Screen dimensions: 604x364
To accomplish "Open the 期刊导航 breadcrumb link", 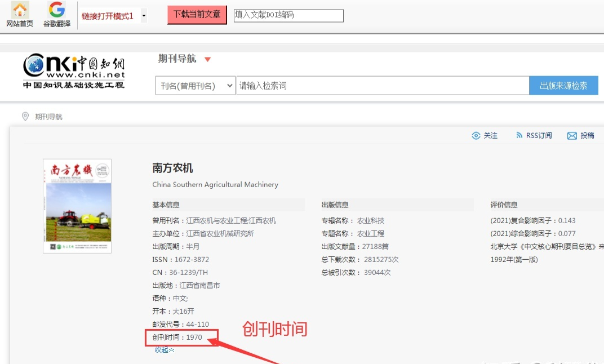I will click(48, 117).
